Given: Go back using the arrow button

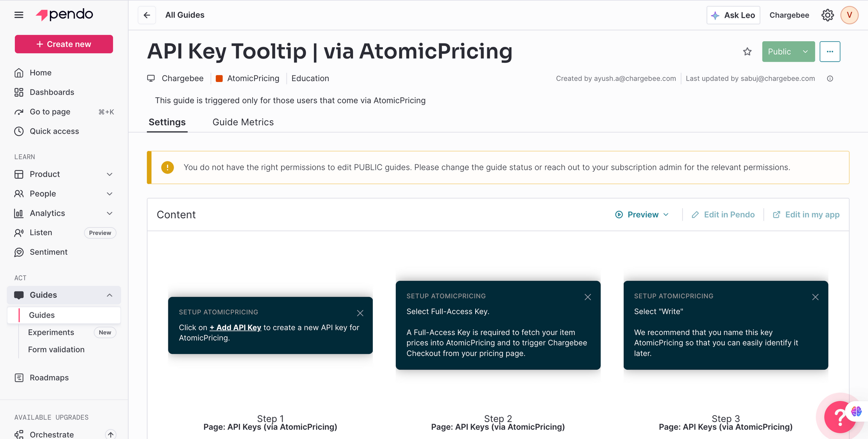Looking at the screenshot, I should (x=147, y=15).
